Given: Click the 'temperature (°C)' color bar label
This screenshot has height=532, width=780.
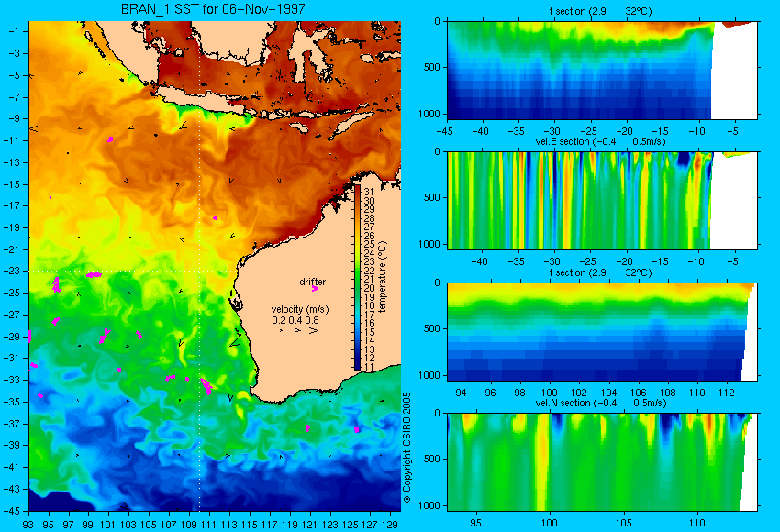Looking at the screenshot, I should pyautogui.click(x=382, y=276).
